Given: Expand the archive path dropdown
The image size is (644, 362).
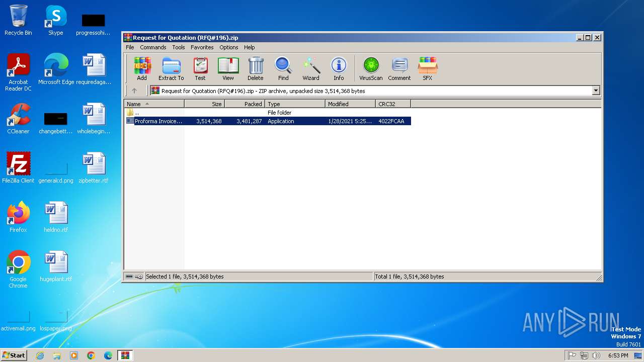Looking at the screenshot, I should (596, 91).
